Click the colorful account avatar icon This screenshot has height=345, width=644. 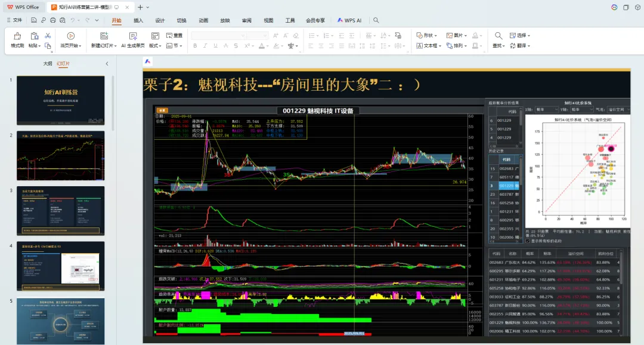614,7
